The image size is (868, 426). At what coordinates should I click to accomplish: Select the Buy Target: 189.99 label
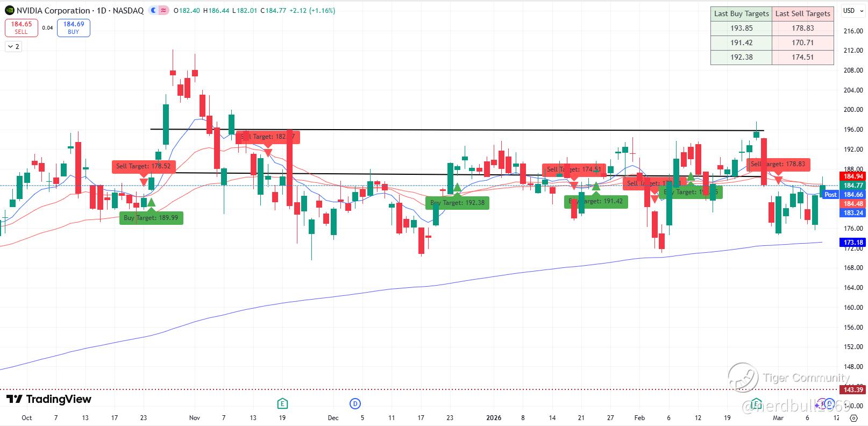[x=151, y=218]
